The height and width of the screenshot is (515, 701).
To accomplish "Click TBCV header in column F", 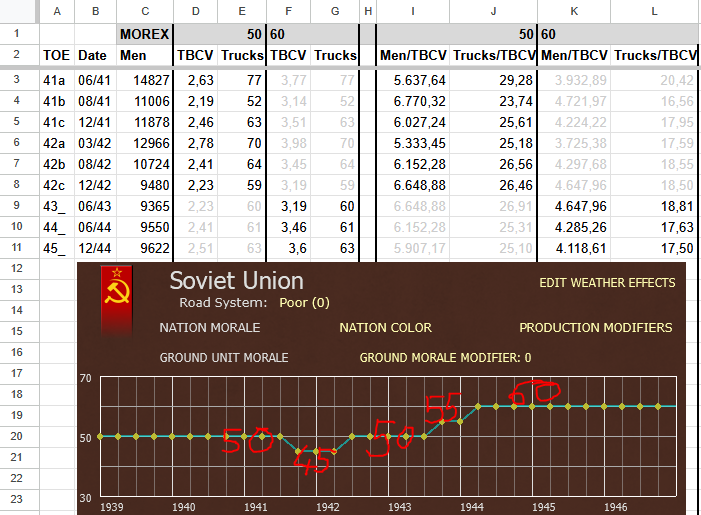I will coord(288,55).
